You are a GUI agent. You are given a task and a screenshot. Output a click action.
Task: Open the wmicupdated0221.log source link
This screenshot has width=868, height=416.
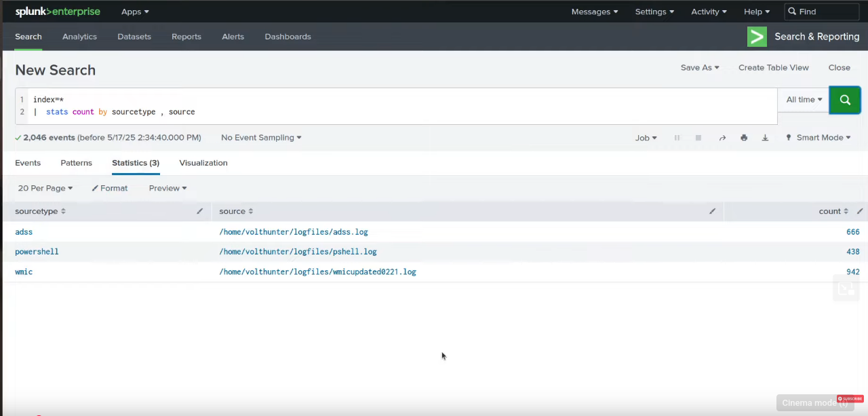tap(317, 271)
